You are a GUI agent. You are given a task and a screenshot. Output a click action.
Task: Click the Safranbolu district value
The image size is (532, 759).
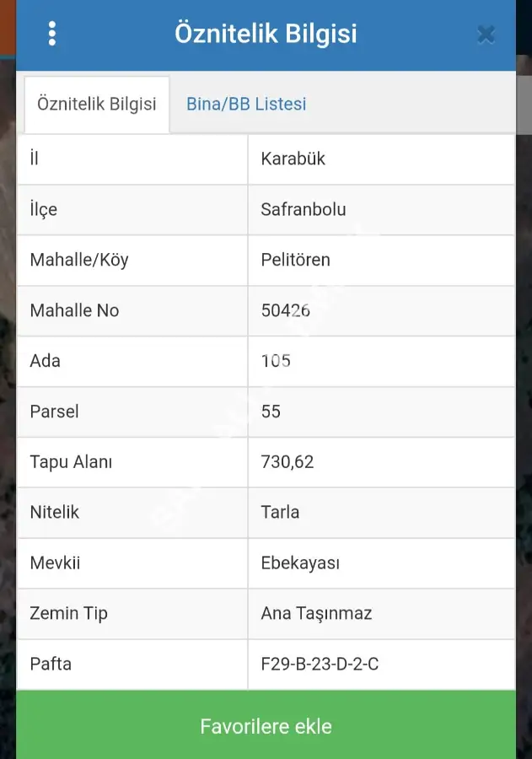(303, 210)
